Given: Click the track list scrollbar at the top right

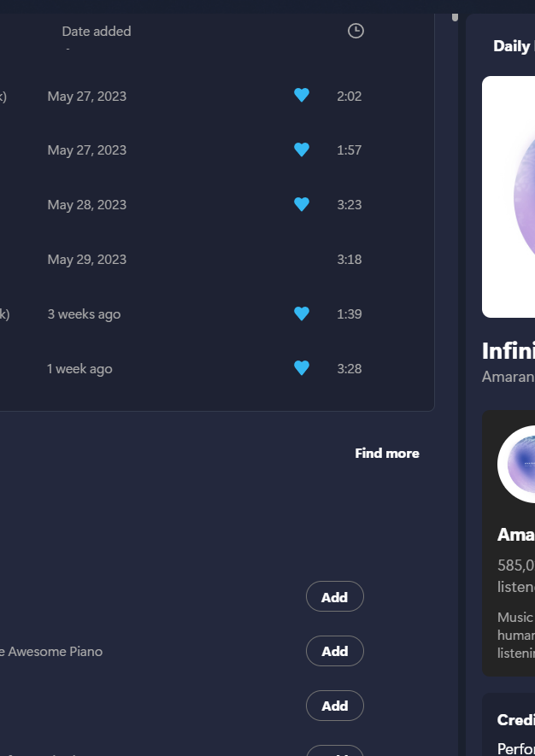Looking at the screenshot, I should (455, 16).
